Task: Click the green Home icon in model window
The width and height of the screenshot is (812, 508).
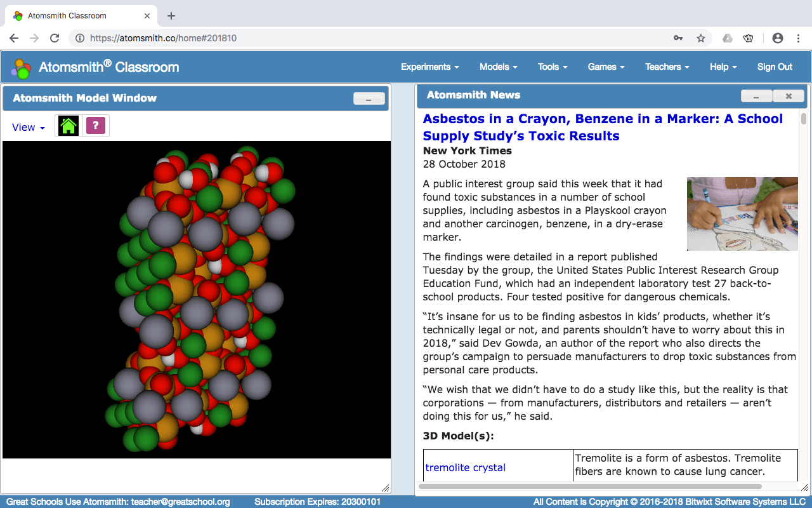Action: [69, 126]
